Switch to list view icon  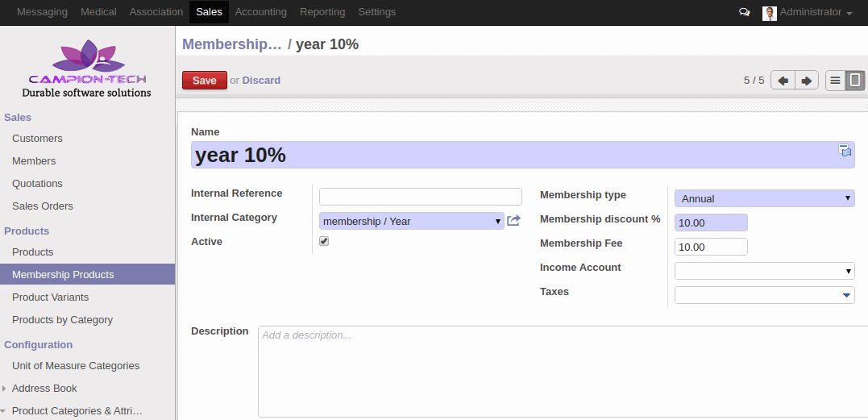coord(835,81)
